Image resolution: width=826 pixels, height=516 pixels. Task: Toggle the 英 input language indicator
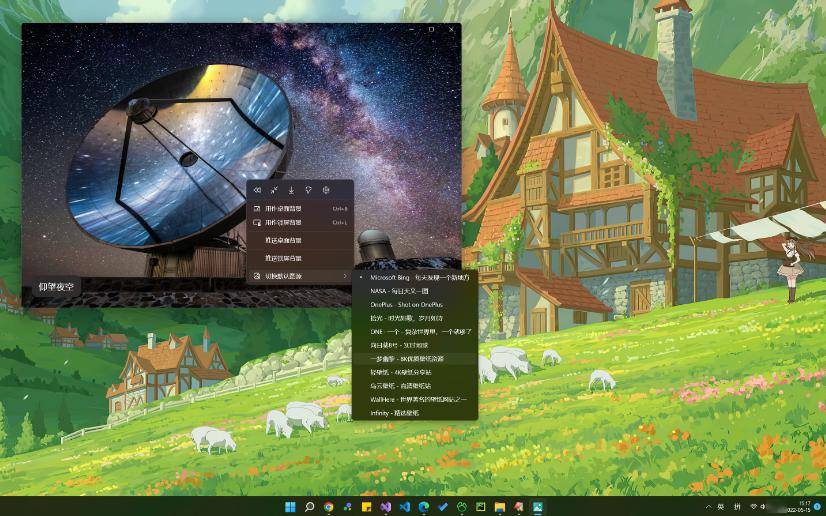pos(721,507)
